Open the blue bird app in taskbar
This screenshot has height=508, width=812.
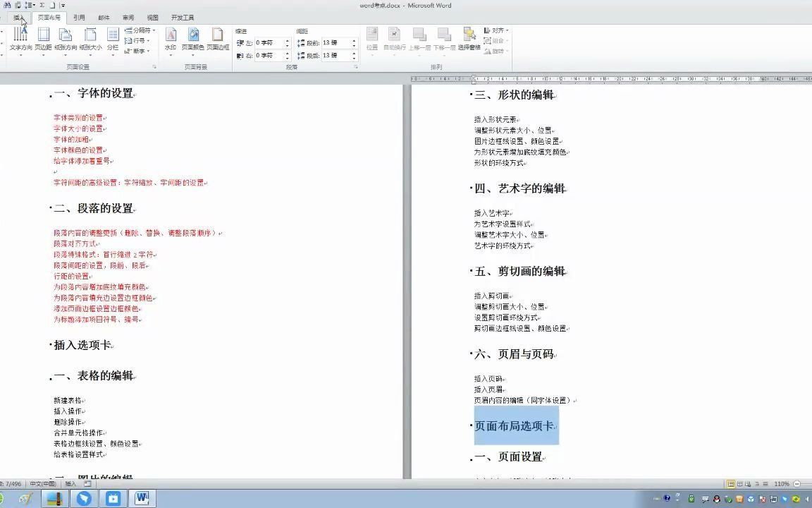pos(84,499)
